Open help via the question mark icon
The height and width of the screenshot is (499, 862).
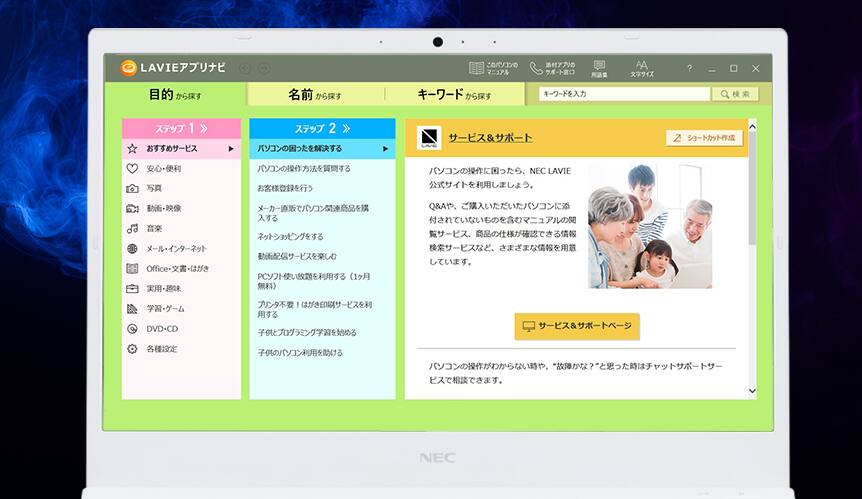pos(689,68)
